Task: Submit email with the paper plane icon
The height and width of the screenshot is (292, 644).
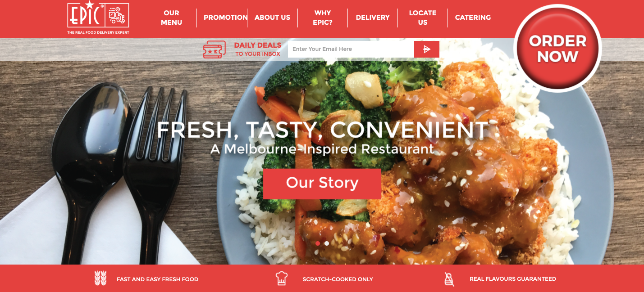Action: (x=427, y=49)
